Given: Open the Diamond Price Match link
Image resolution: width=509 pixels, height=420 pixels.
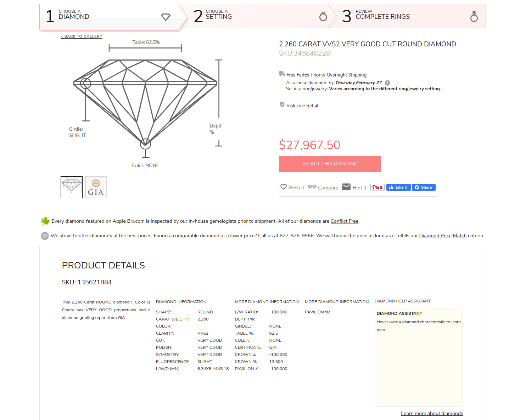Looking at the screenshot, I should tap(443, 235).
